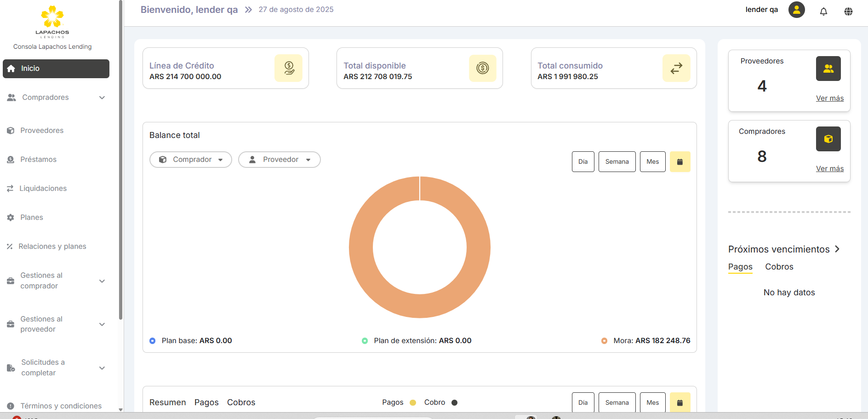
Task: Click the Total consumido transfer arrows icon
Action: tap(676, 68)
